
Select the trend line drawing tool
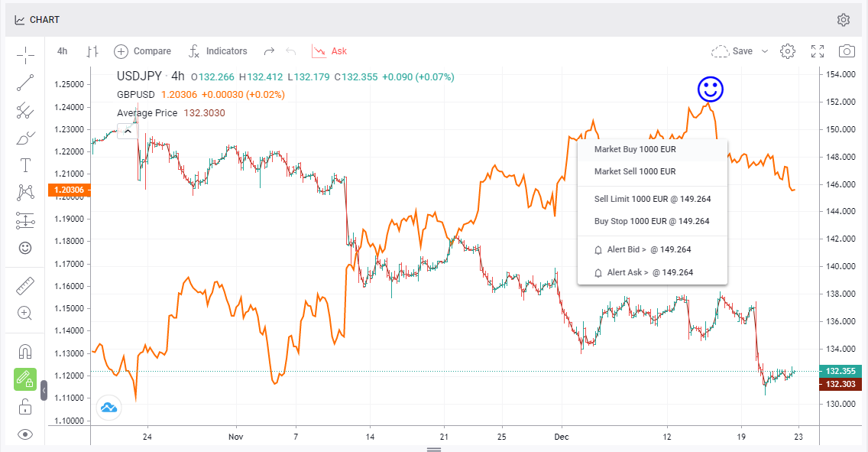click(25, 83)
